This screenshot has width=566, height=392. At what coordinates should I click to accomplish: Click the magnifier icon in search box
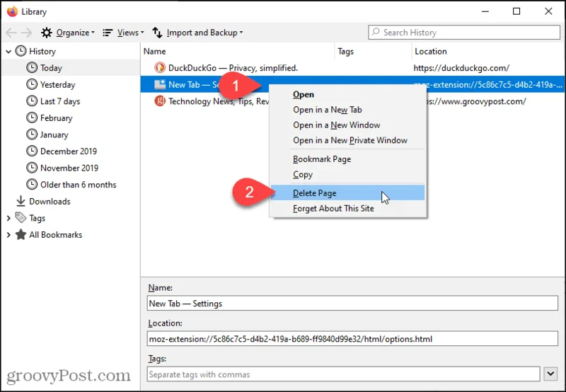[376, 32]
